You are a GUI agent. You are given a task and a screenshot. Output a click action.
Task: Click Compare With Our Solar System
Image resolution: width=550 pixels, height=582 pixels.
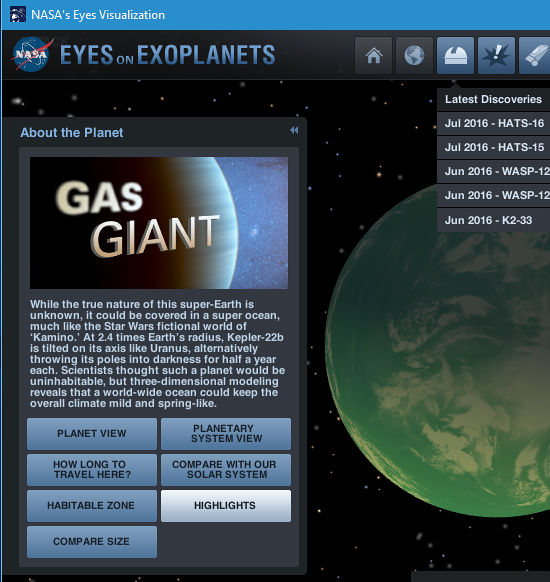(x=226, y=470)
